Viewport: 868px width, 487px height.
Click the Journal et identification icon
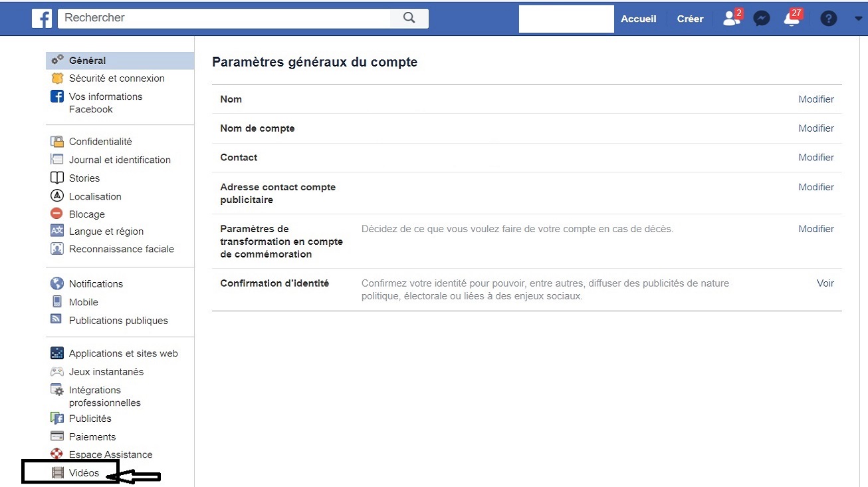coord(57,160)
